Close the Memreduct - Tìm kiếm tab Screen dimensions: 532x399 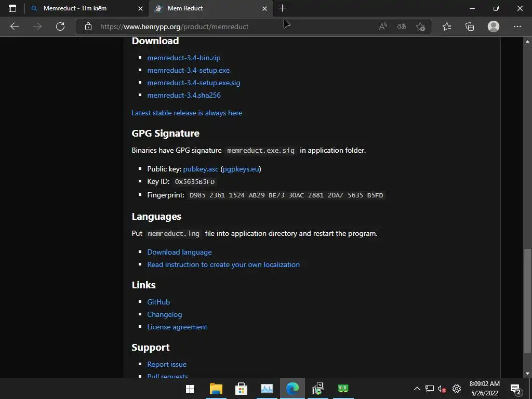coord(140,8)
